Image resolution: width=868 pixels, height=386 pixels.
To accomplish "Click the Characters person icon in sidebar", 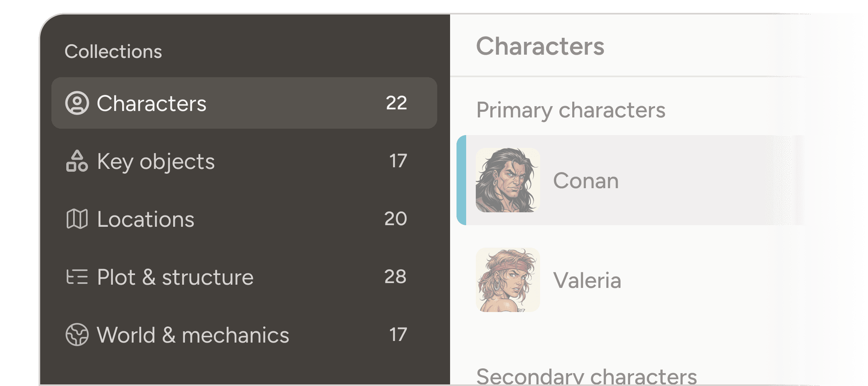I will tap(77, 103).
